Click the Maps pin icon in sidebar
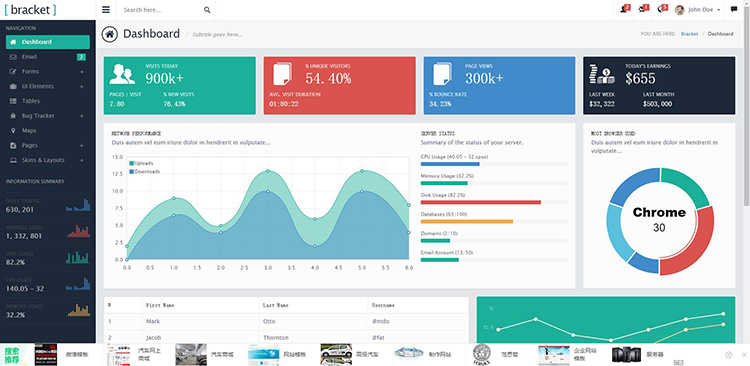750x366 pixels. [x=12, y=131]
